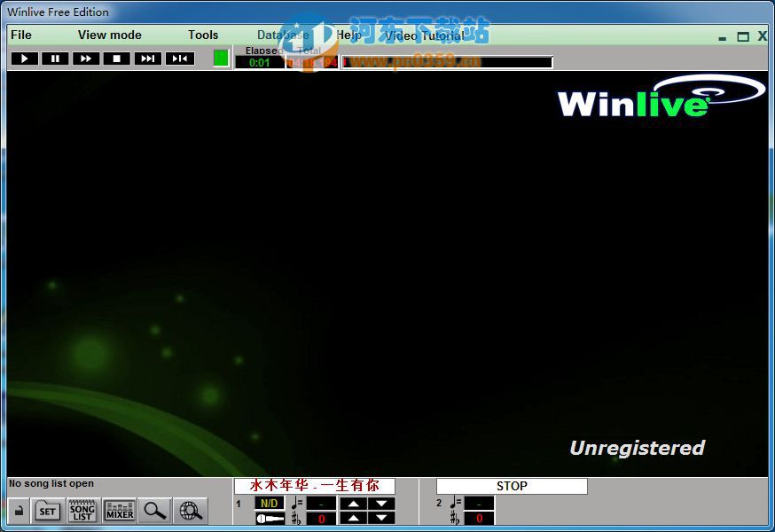Open the Tools menu
Viewport: 775px width, 532px height.
(202, 35)
